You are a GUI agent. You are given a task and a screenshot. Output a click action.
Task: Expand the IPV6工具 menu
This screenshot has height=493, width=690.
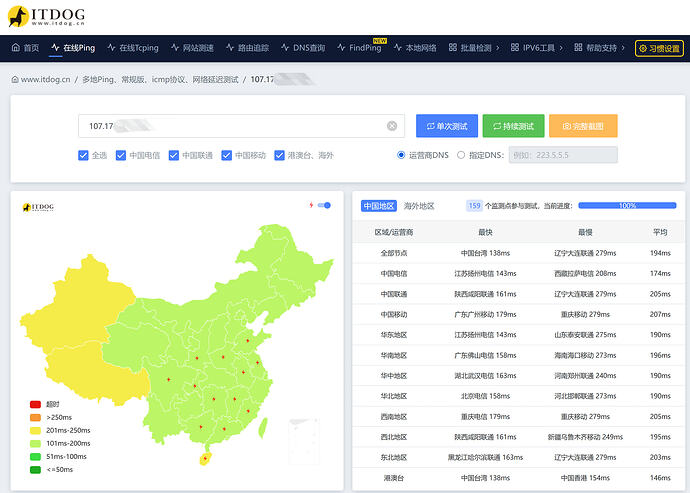[x=537, y=48]
